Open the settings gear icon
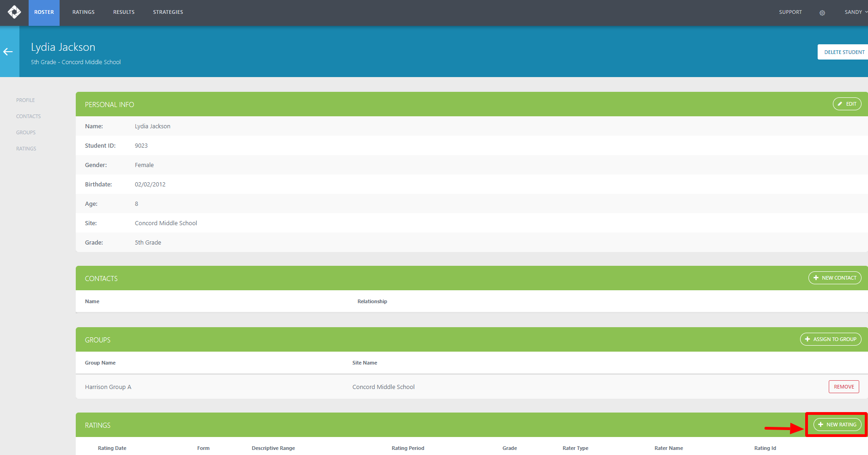Image resolution: width=868 pixels, height=455 pixels. coord(822,13)
